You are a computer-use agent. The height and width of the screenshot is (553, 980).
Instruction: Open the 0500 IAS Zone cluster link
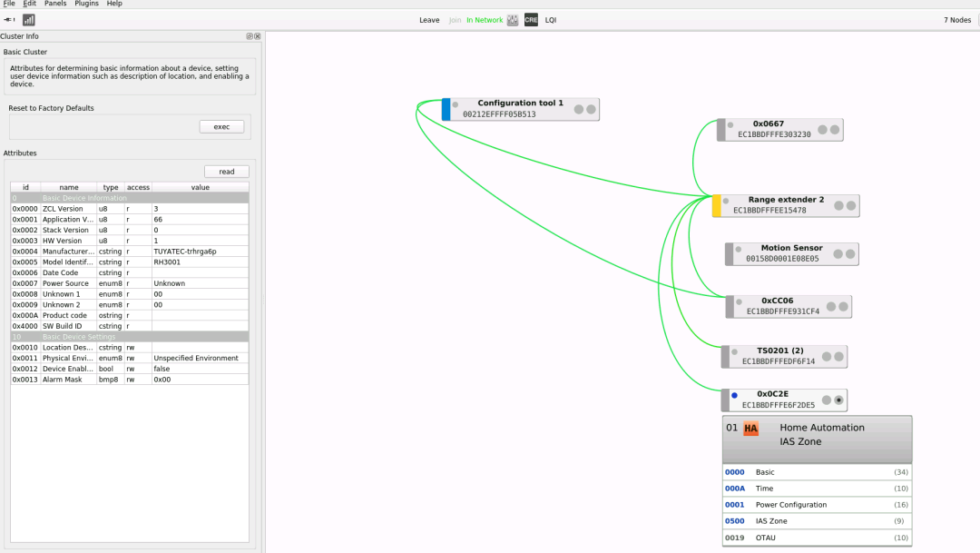click(x=734, y=520)
